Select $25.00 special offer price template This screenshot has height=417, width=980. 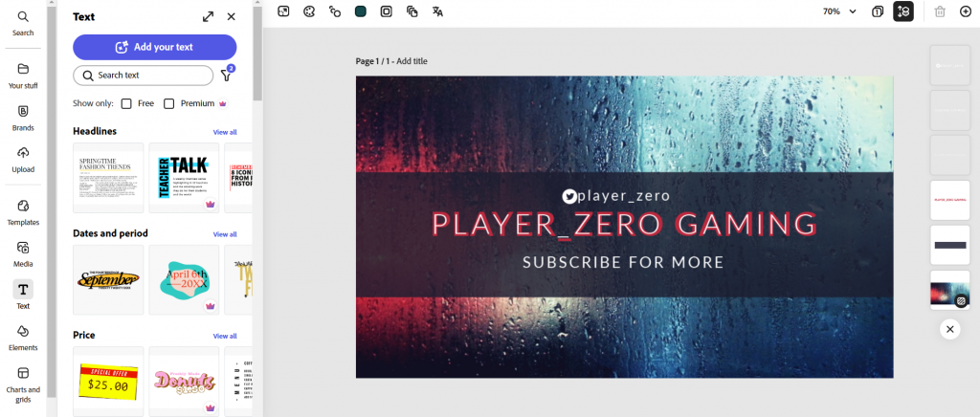pyautogui.click(x=108, y=382)
